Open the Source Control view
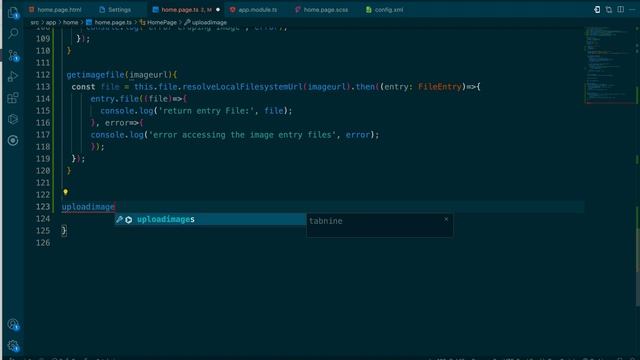This screenshot has height=360, width=640. coord(13,55)
